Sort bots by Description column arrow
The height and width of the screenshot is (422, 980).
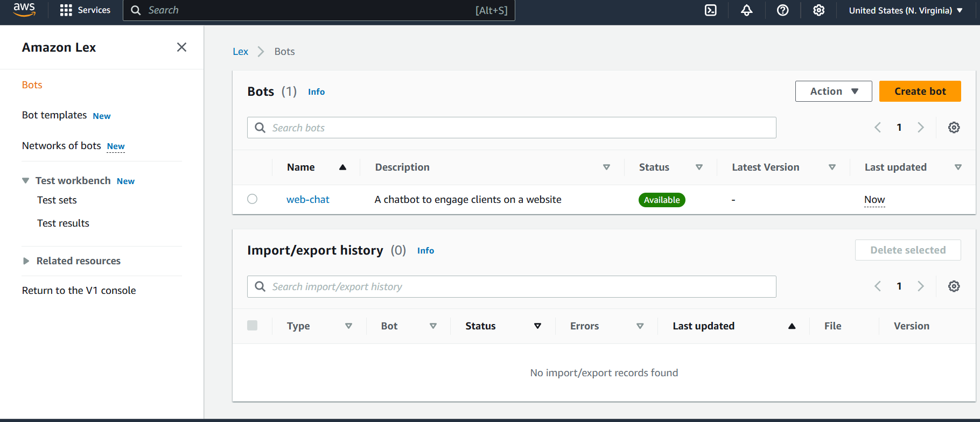pyautogui.click(x=606, y=167)
